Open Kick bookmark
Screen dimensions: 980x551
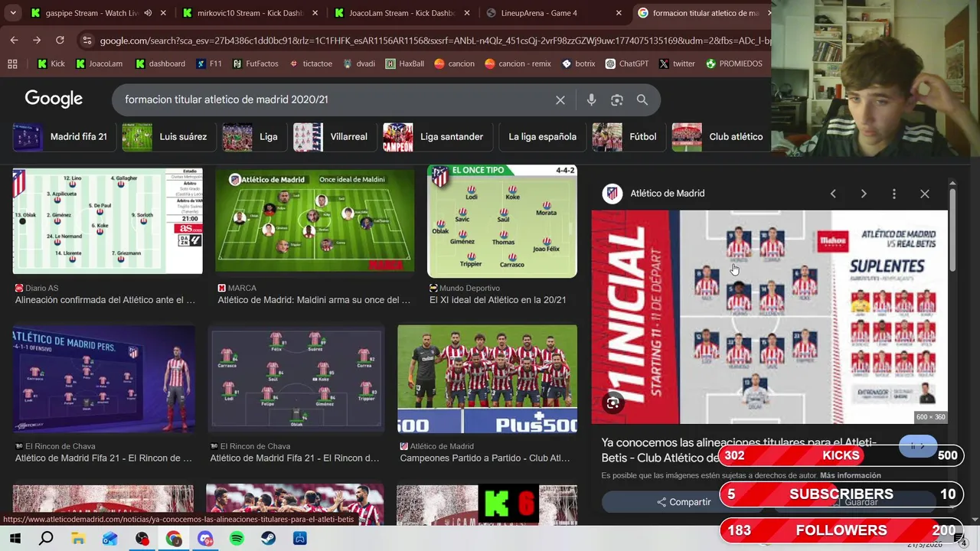tap(51, 64)
